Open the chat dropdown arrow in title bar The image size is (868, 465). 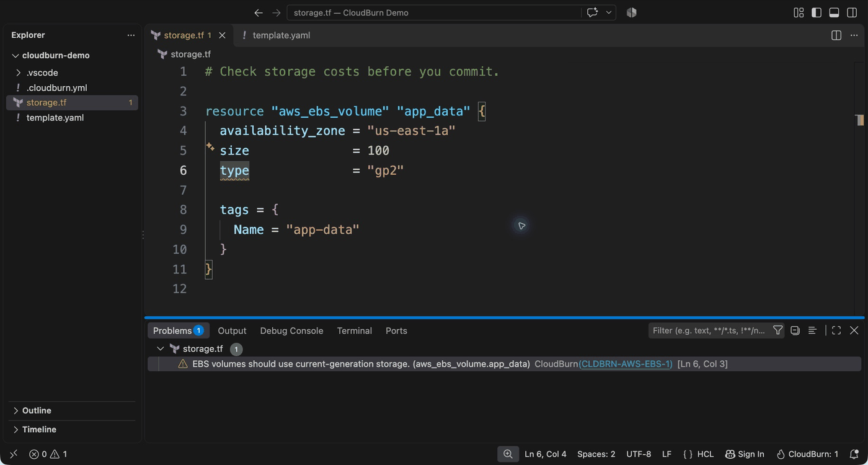coord(609,12)
